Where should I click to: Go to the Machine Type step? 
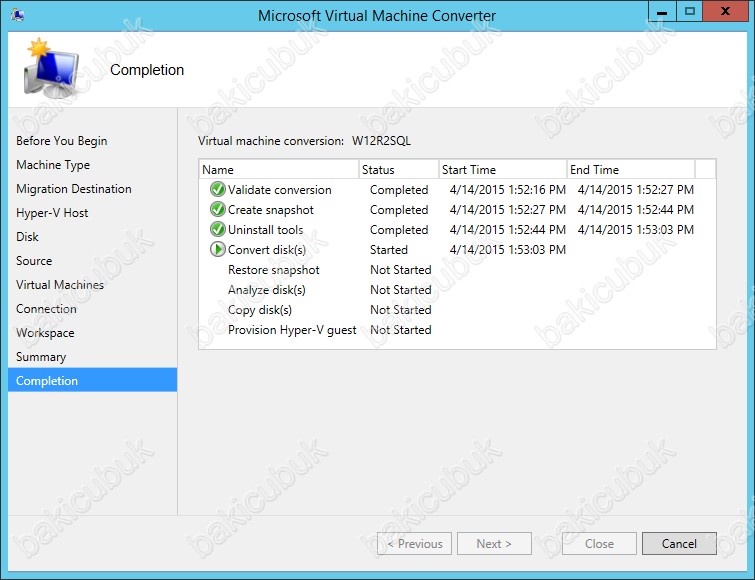click(53, 165)
